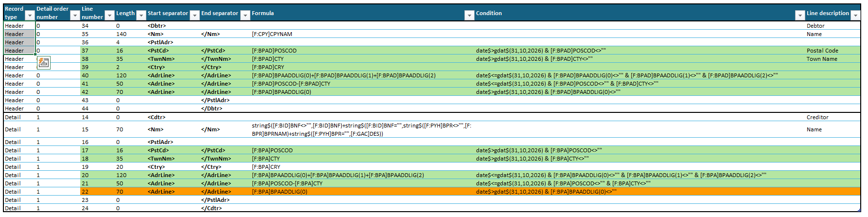Expand the Start separator filter dropdown
The width and height of the screenshot is (868, 217).
(195, 16)
